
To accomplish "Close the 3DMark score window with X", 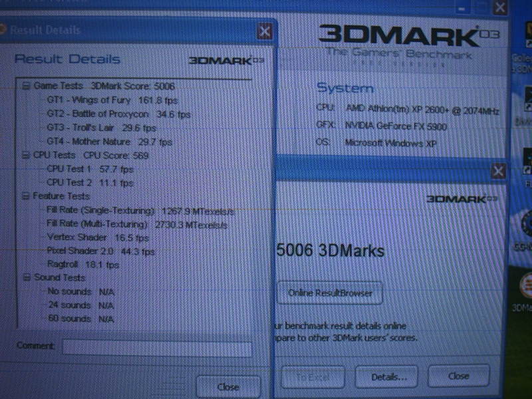I will 498,171.
